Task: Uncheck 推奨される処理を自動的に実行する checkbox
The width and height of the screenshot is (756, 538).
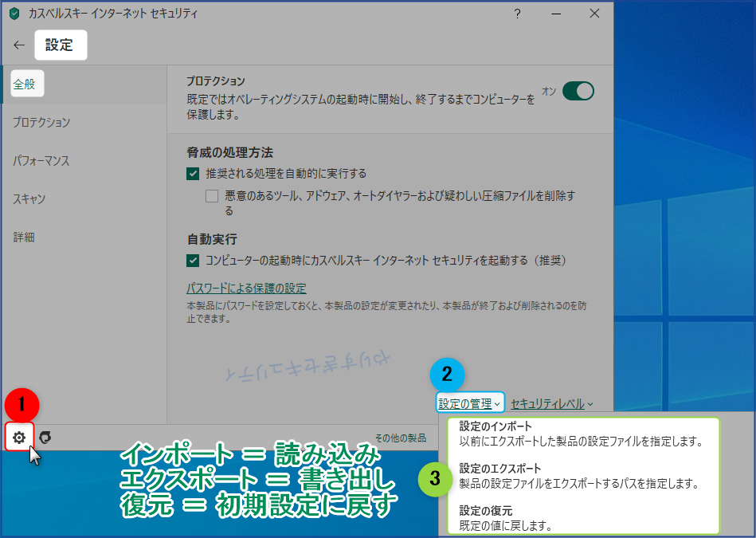Action: pyautogui.click(x=193, y=174)
